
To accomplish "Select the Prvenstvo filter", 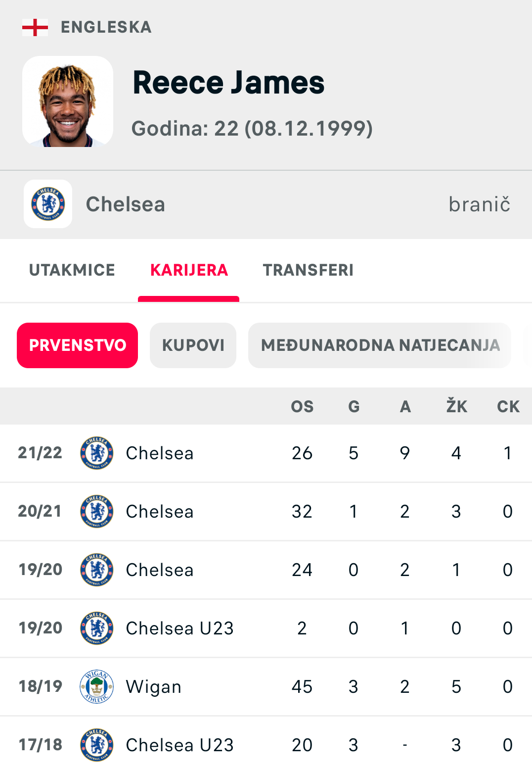I will (78, 345).
